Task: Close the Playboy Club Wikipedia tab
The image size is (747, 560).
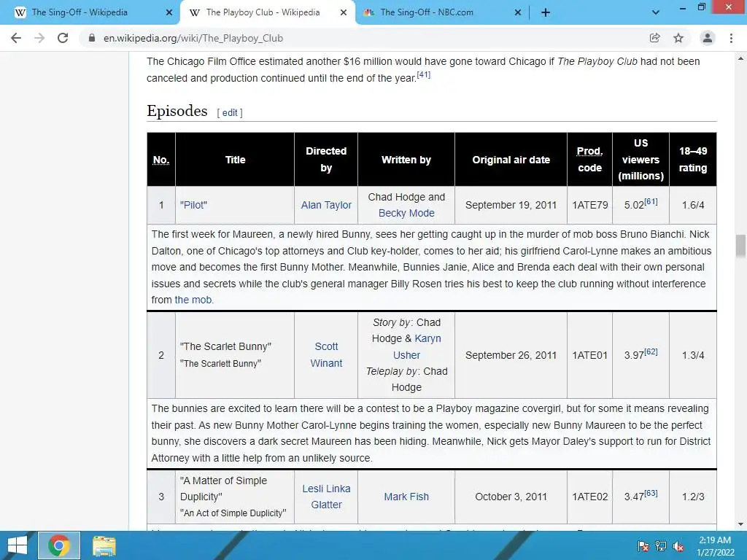Action: coord(344,13)
